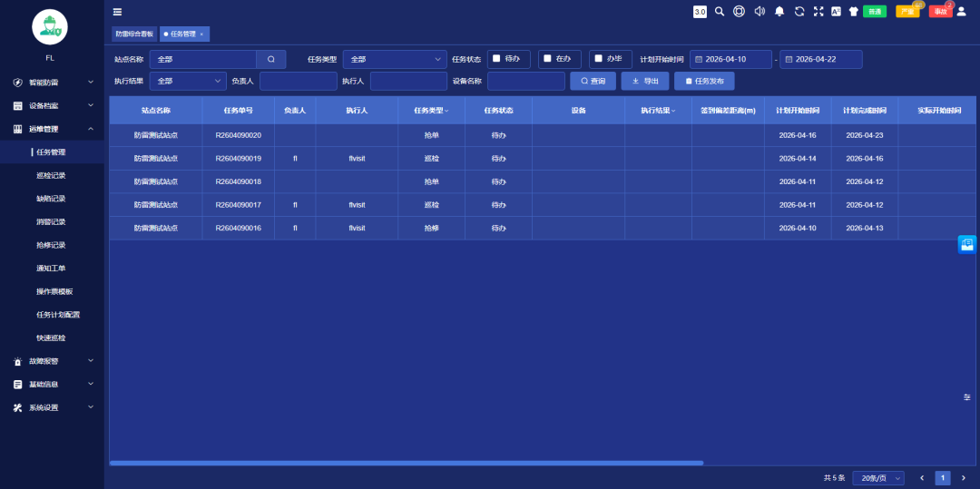980x489 pixels.
Task: Click the calendar icon in the 2026-04-22 date box
Action: click(789, 59)
